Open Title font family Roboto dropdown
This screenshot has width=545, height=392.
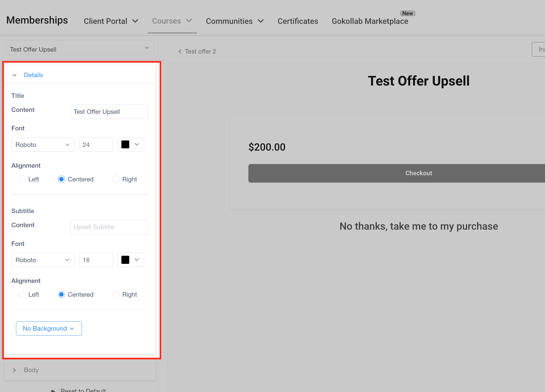(43, 145)
